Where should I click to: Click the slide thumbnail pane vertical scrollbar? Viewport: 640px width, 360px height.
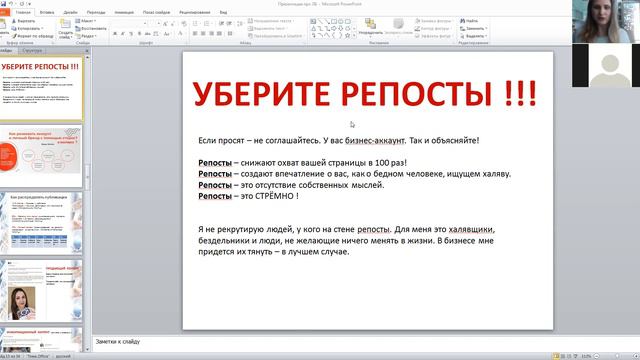coord(87,204)
